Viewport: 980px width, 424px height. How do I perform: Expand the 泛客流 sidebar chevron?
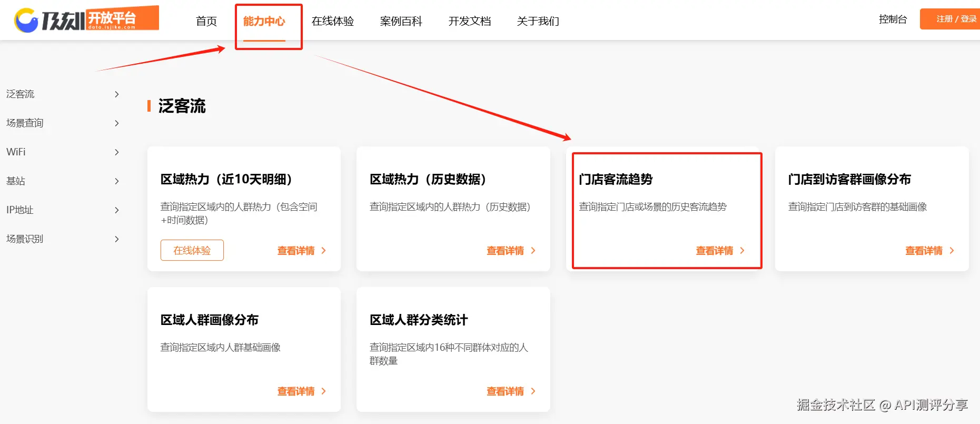[117, 94]
